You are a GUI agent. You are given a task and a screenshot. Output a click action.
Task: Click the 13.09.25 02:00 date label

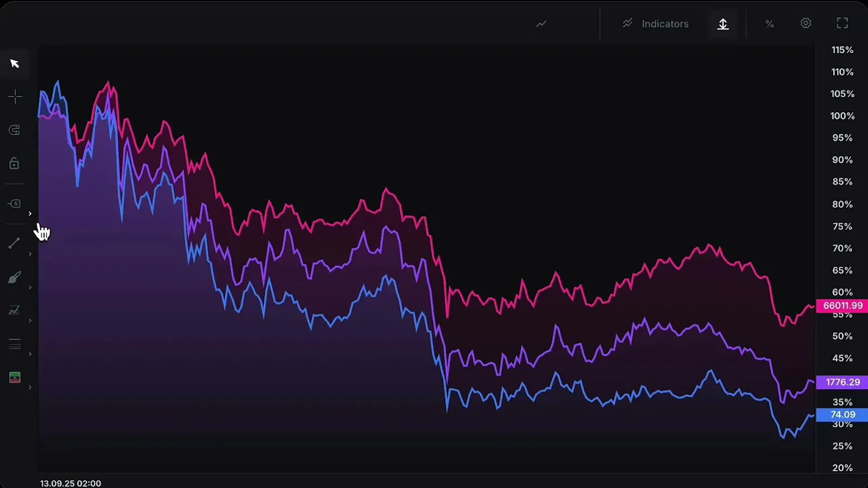71,483
